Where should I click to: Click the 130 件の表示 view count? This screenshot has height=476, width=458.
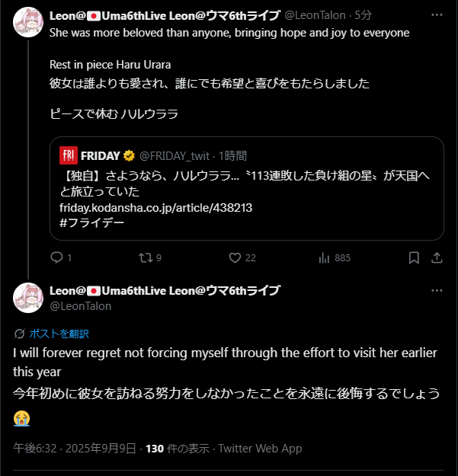[x=176, y=449]
